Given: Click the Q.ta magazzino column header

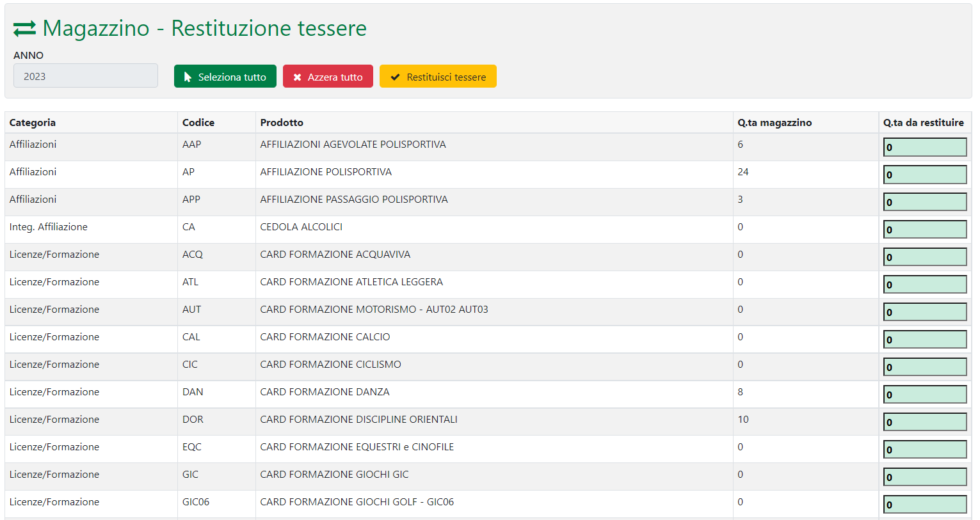Looking at the screenshot, I should pos(775,123).
